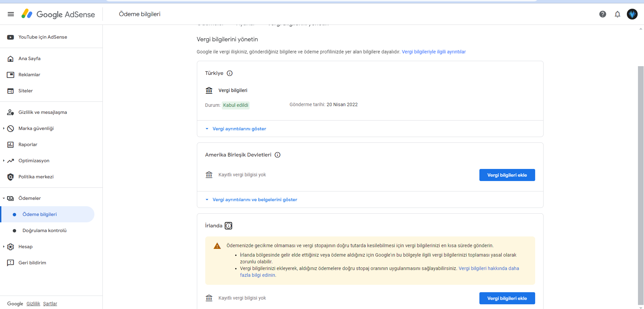Viewport: 644px width, 309px height.
Task: Click the Politika merkezi shield icon
Action: point(11,177)
